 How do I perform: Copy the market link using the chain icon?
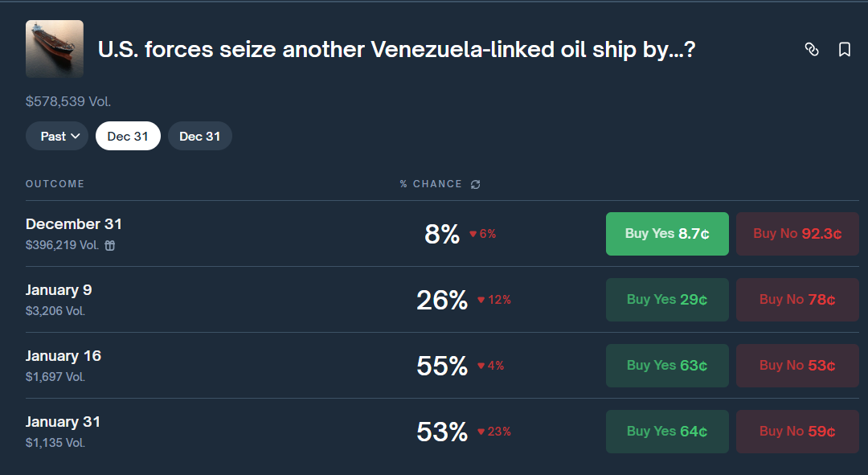(x=812, y=49)
